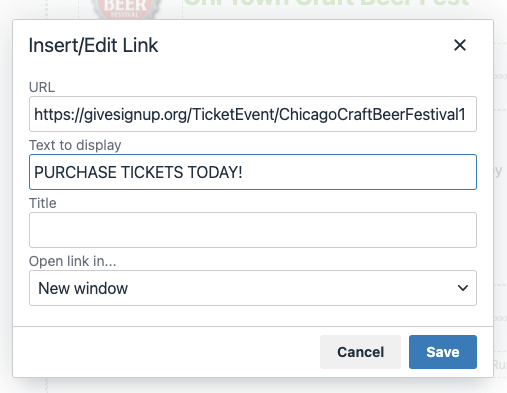Click the dimmed page background right of dialog
The width and height of the screenshot is (507, 393).
[501, 200]
